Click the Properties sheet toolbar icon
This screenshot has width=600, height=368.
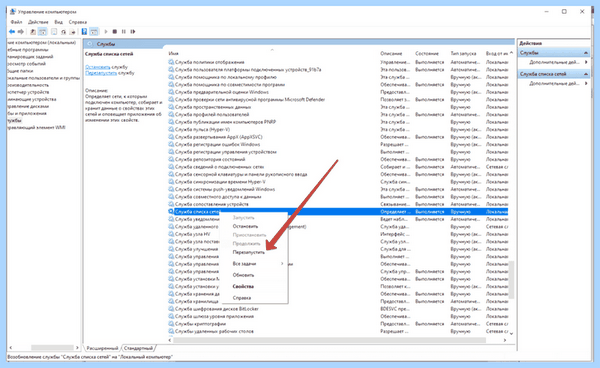tap(54, 32)
